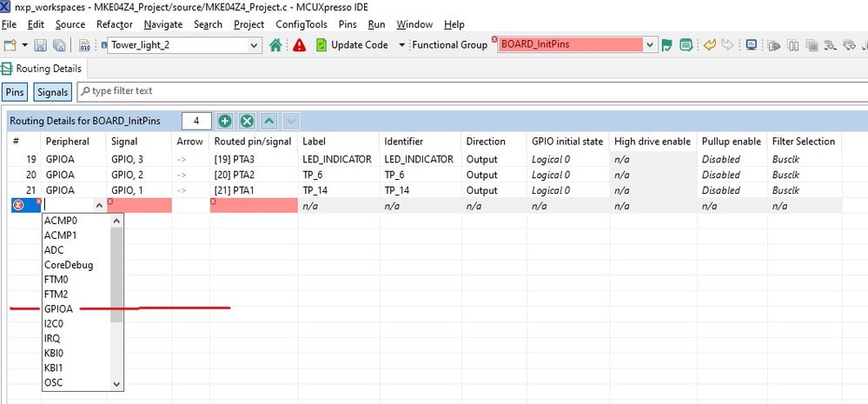Click the peripheral list scrollbar down arrow
This screenshot has width=868, height=404.
[116, 383]
